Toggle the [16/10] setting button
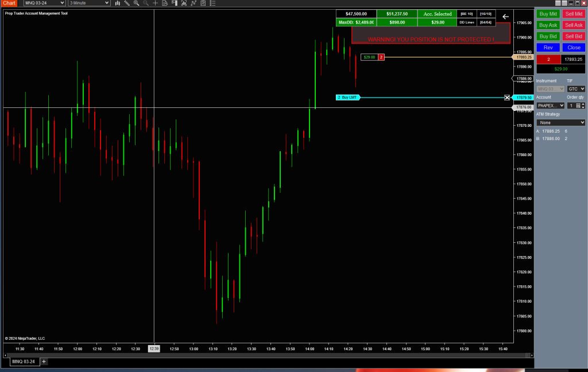The image size is (588, 372). 486,14
